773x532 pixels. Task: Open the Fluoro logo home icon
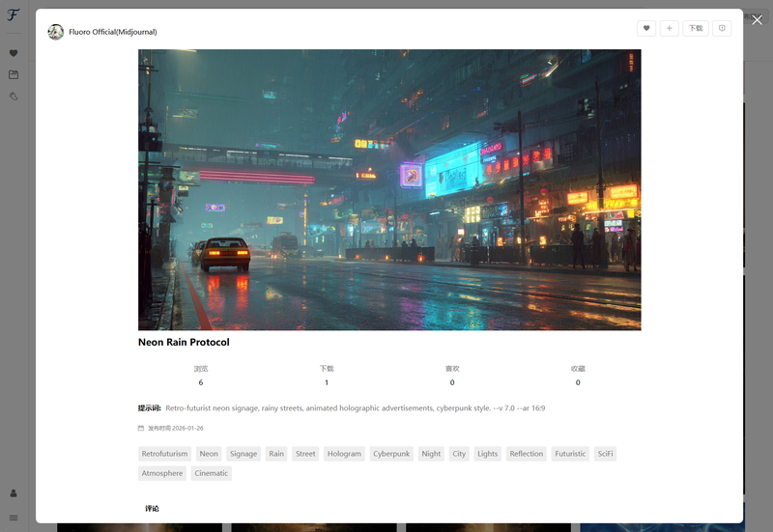click(14, 15)
